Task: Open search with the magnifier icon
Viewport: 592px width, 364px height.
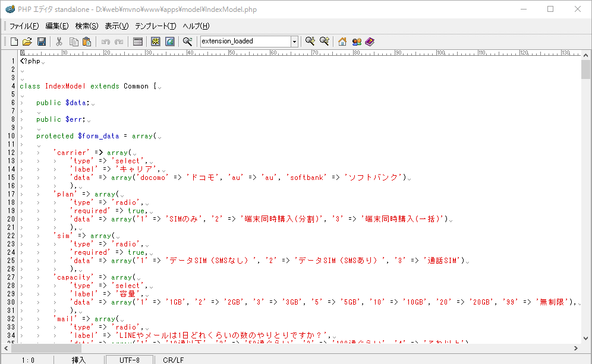Action: 188,42
